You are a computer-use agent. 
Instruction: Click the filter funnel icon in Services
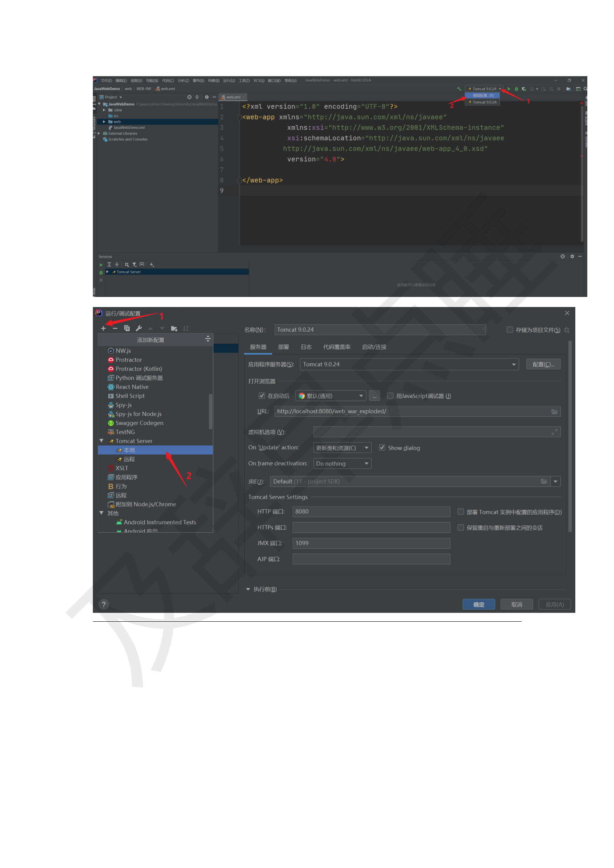coord(134,264)
